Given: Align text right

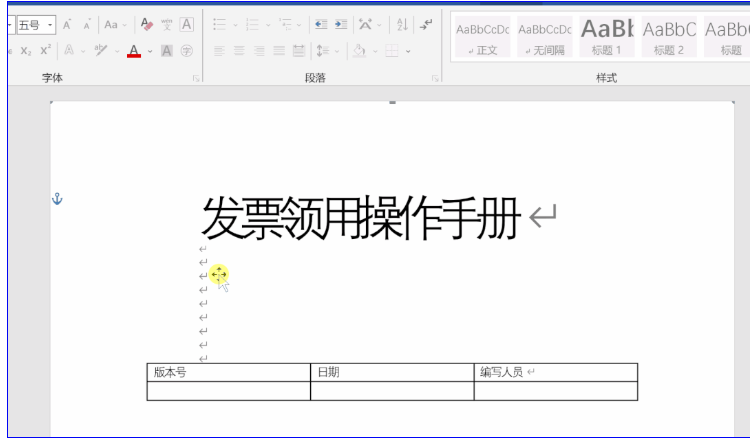Looking at the screenshot, I should [259, 51].
